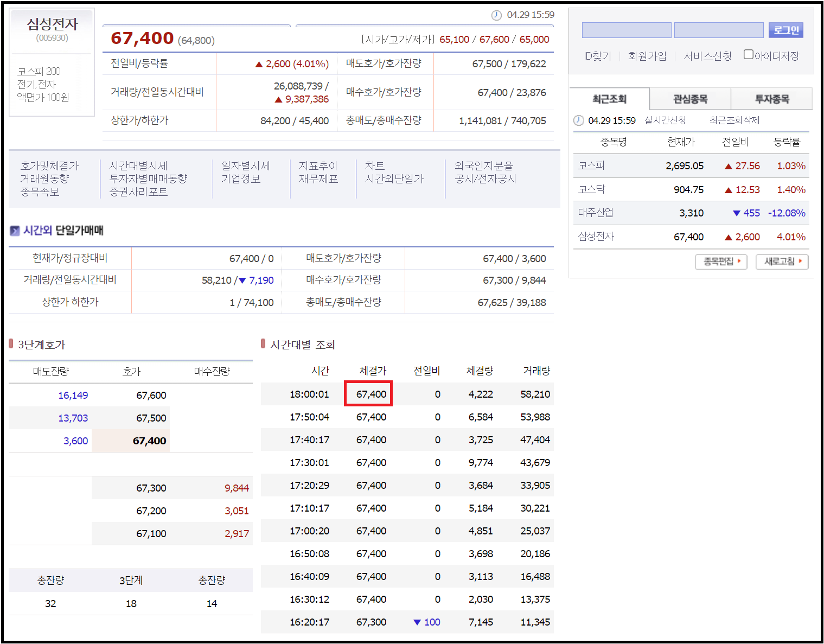Click the 로그인 button
This screenshot has height=644, width=824.
click(786, 30)
